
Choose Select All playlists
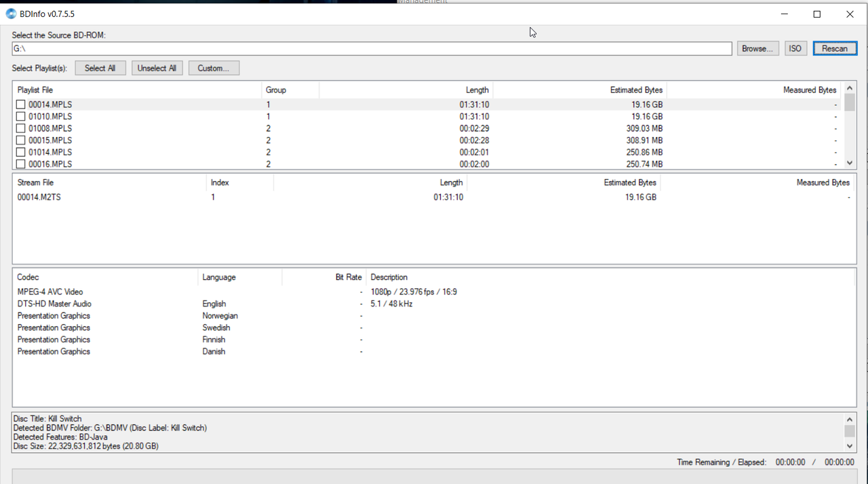[100, 68]
